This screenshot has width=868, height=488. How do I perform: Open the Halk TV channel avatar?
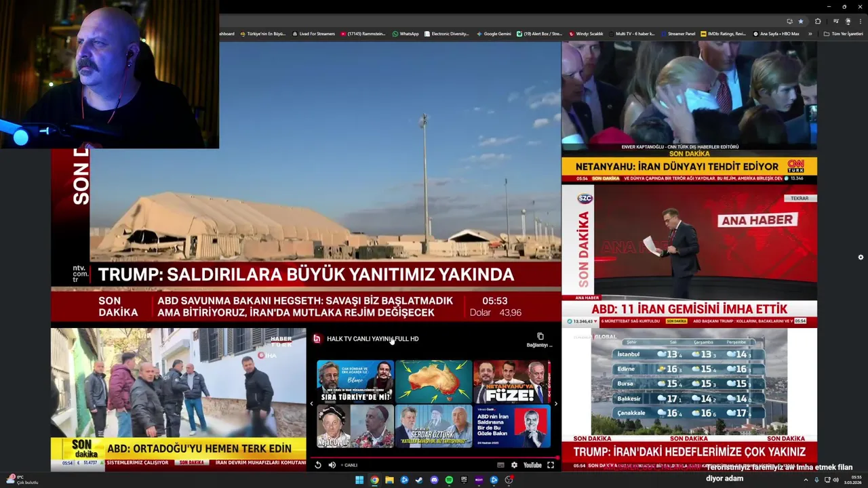(317, 339)
